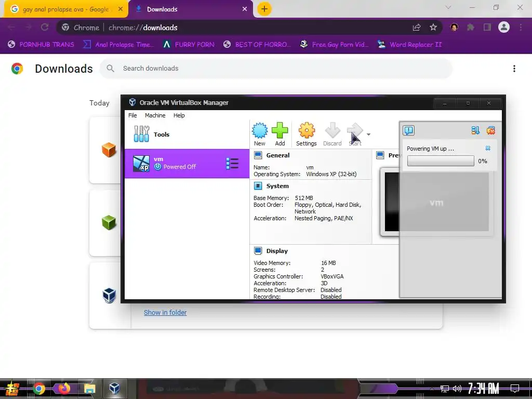
Task: Click the VirtualBox taskbar icon
Action: (x=114, y=389)
